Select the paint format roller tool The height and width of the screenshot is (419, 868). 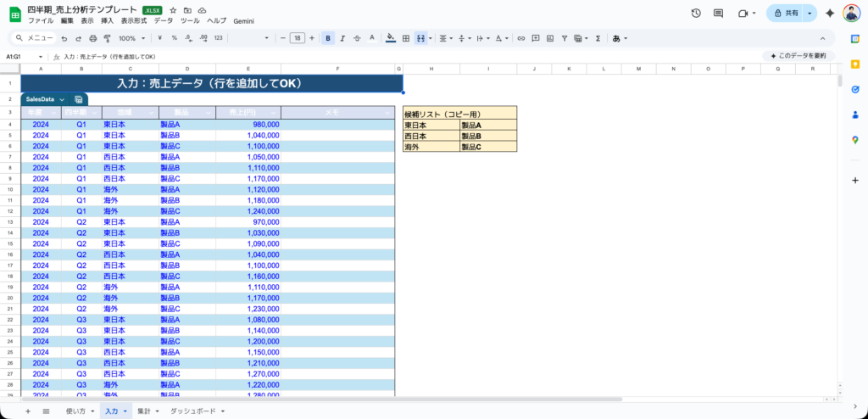pyautogui.click(x=107, y=38)
